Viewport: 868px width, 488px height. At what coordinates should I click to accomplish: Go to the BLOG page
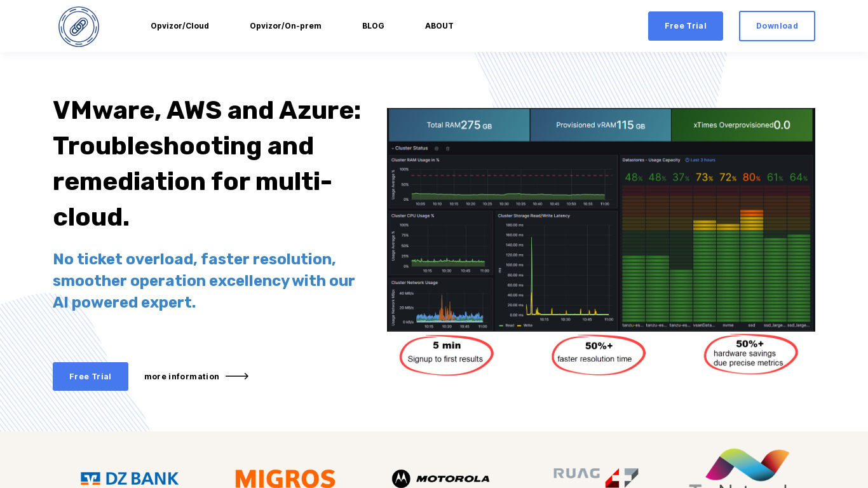click(x=373, y=26)
